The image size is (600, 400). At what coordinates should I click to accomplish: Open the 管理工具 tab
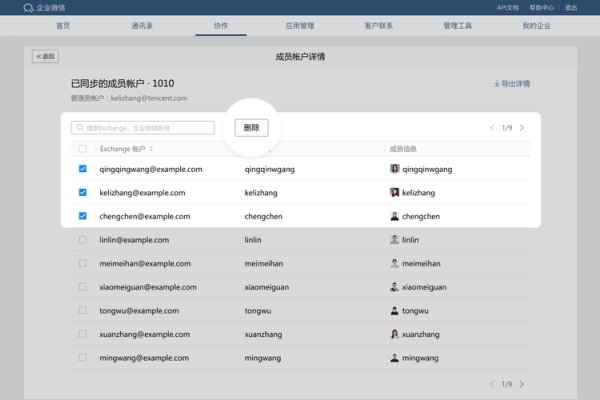(x=457, y=24)
